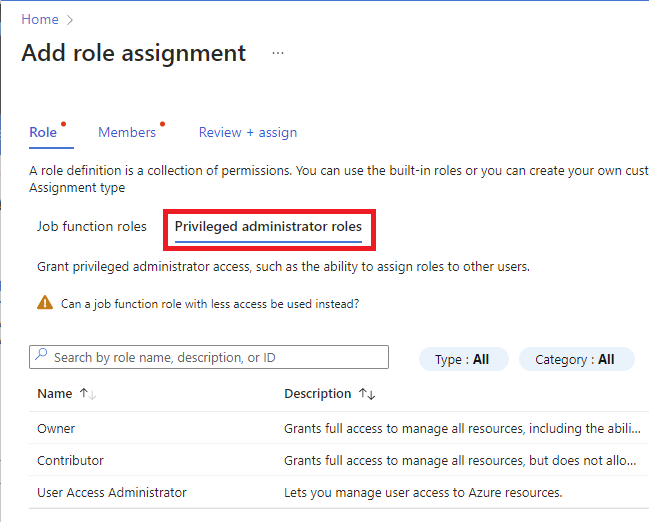Viewport: 649px width, 522px height.
Task: Sort roles by Name column arrows
Action: [x=88, y=394]
